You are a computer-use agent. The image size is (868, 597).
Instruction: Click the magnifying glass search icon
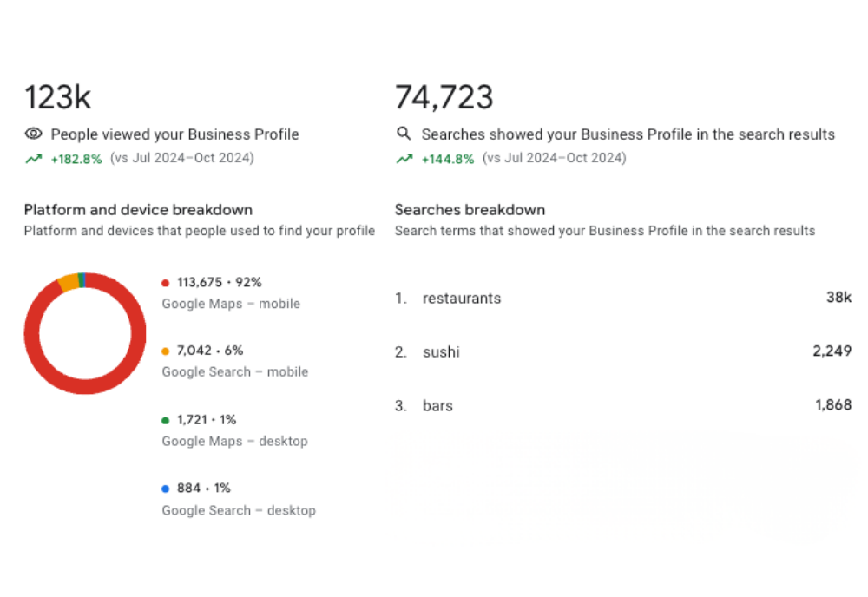point(404,134)
